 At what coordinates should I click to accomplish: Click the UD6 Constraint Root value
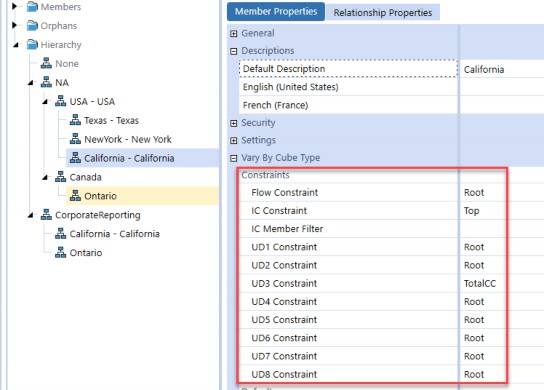pyautogui.click(x=474, y=338)
